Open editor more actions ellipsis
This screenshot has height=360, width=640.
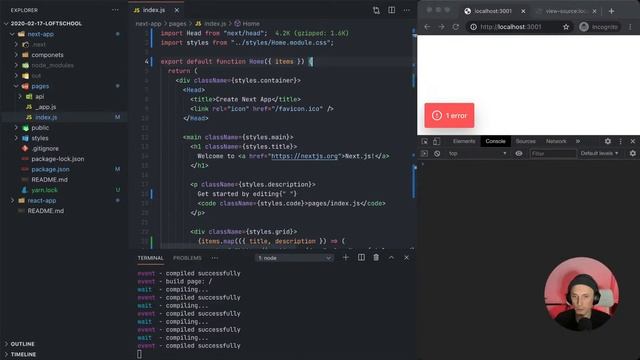tap(407, 10)
